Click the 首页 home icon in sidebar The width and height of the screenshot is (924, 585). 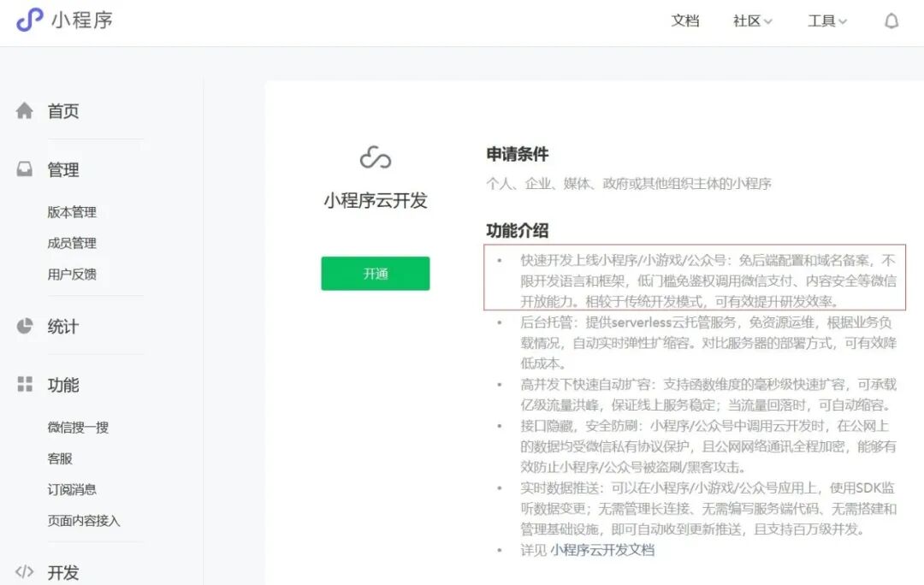(x=25, y=109)
